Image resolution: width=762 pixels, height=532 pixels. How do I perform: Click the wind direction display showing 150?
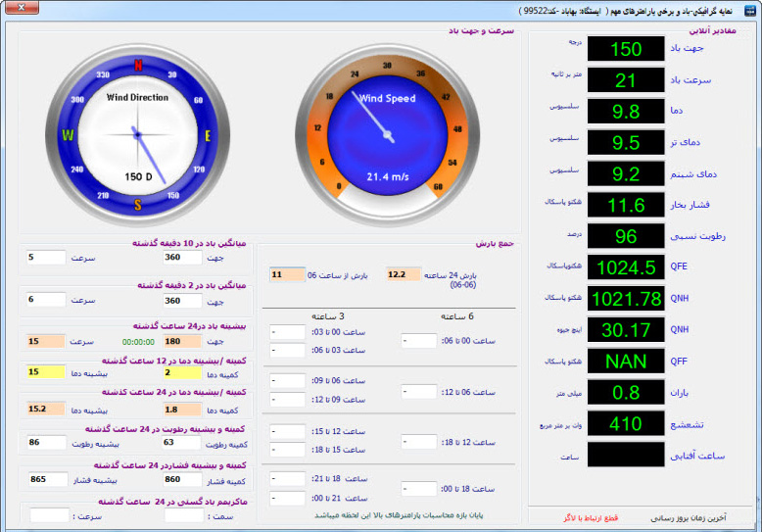pyautogui.click(x=626, y=50)
